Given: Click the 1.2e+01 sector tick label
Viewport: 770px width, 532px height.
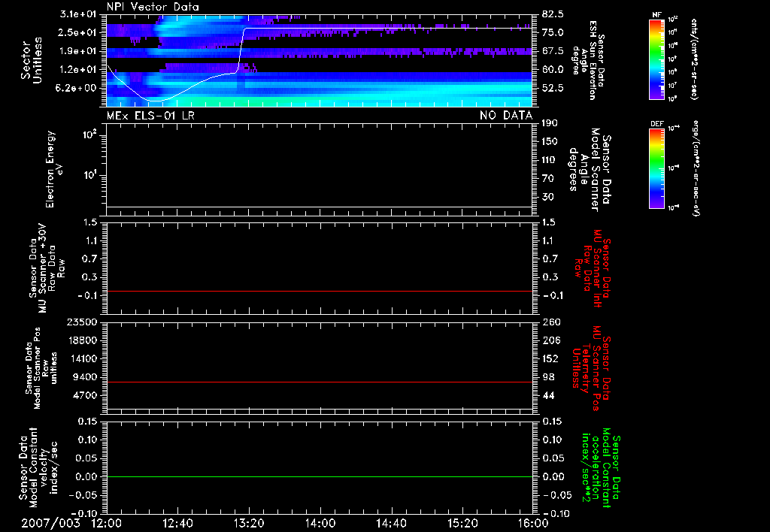Looking at the screenshot, I should tap(77, 70).
